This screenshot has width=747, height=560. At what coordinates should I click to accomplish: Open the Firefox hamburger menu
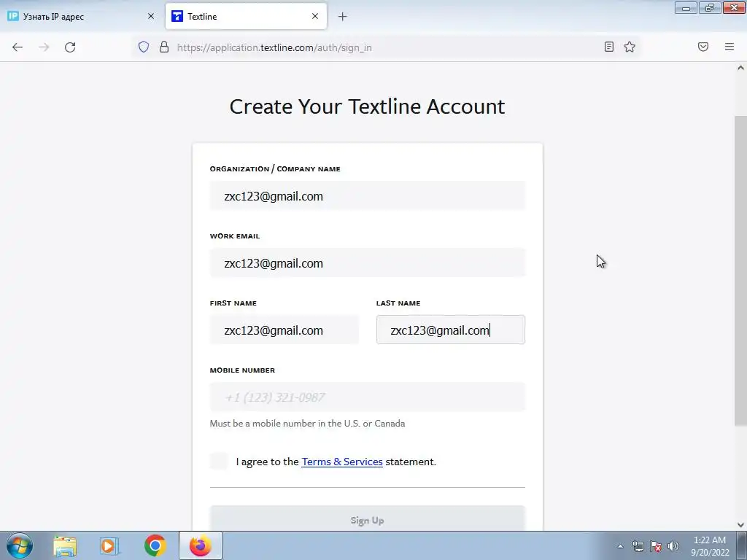pos(729,47)
